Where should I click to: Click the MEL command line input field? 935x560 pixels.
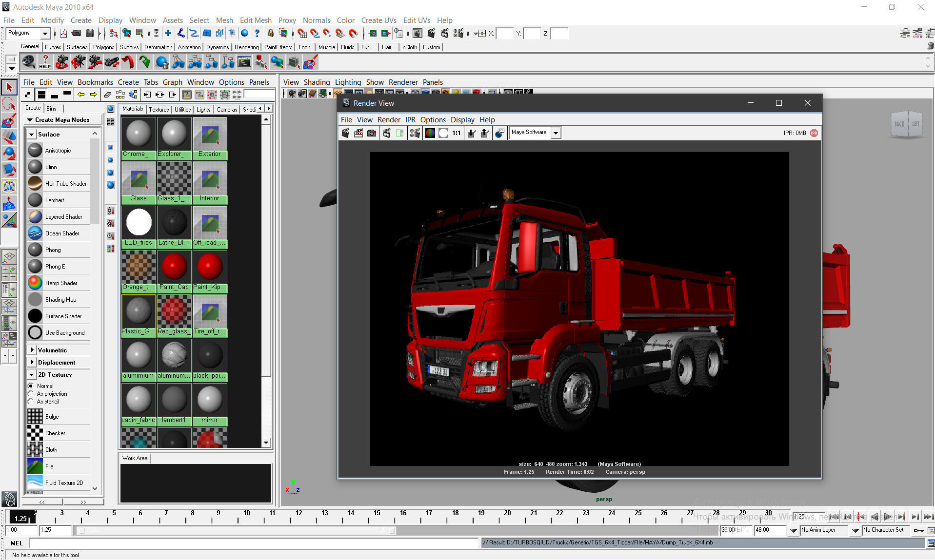coord(254,542)
